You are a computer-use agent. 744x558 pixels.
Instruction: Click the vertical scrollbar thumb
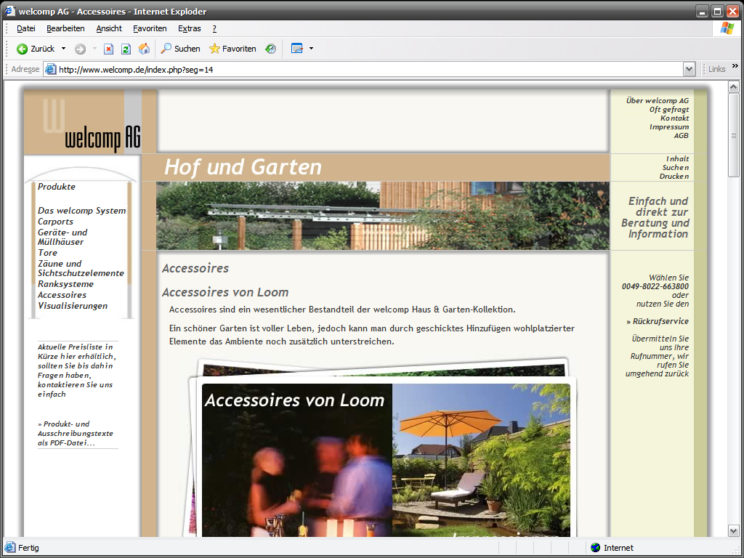pos(734,135)
